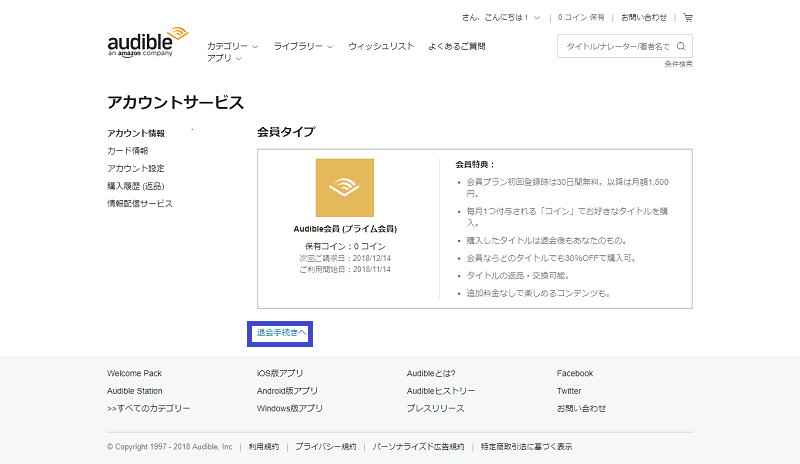Screen dimensions: 800x464
Task: Go to Audible home via logo
Action: 147,42
